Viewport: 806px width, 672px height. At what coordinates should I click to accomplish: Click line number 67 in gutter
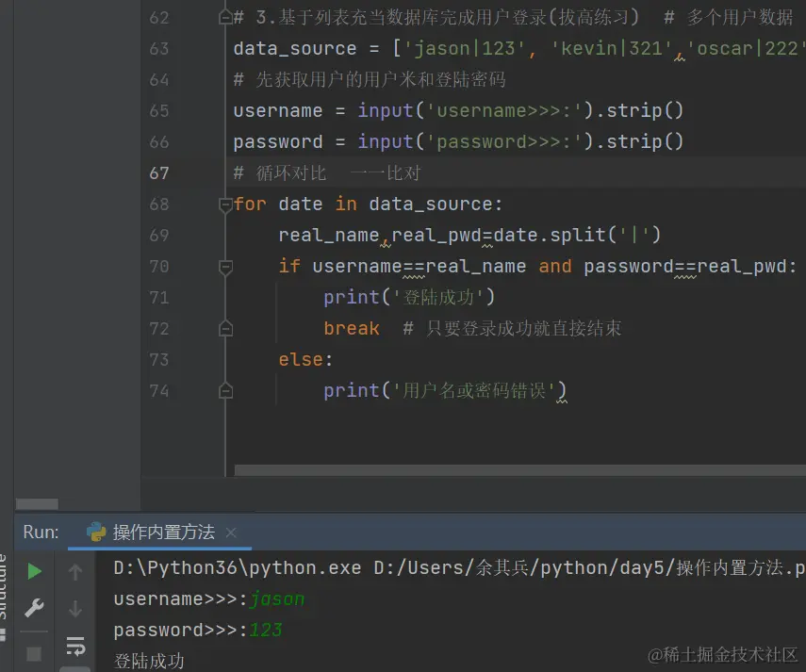pos(158,173)
